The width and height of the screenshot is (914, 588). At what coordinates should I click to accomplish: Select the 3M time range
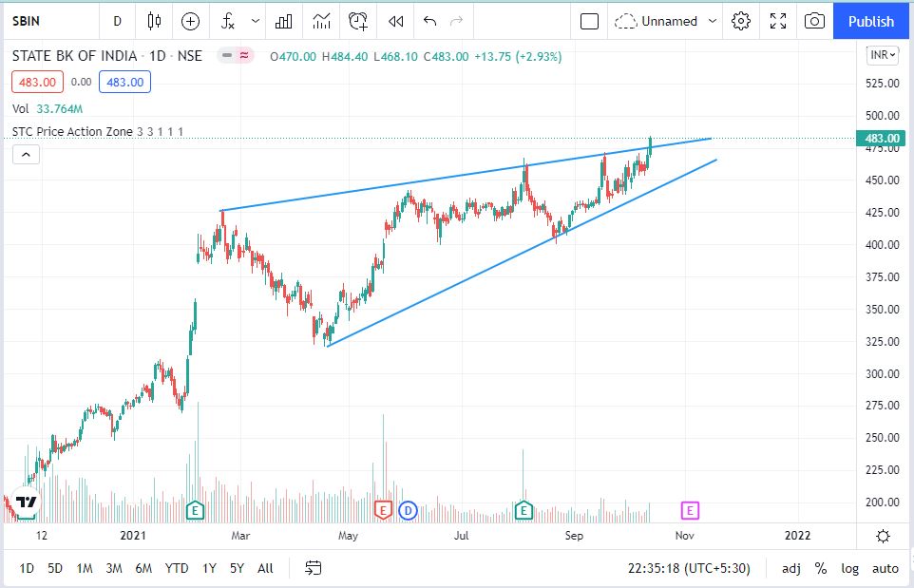coord(114,568)
